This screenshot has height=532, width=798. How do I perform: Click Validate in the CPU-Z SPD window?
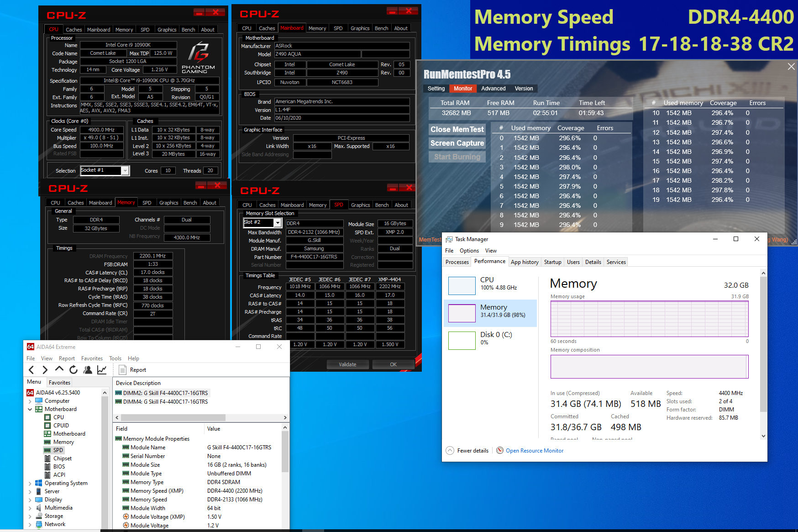(x=347, y=364)
